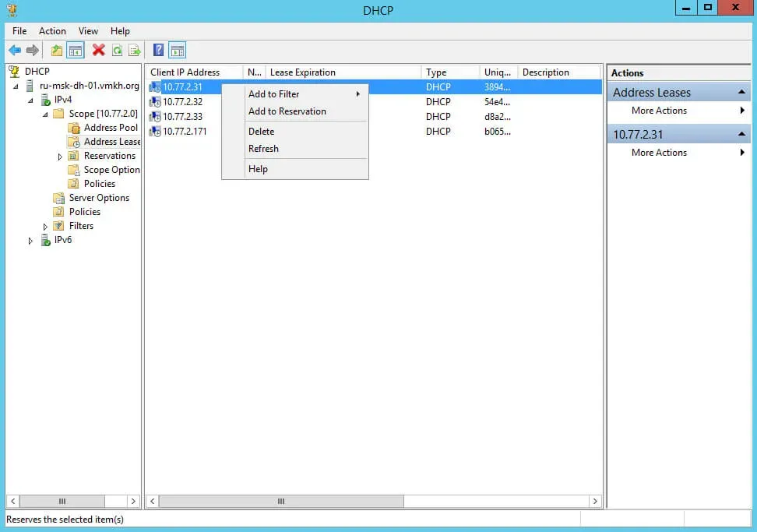This screenshot has width=757, height=532.
Task: Collapse the Scope [10.77.2.0] node
Action: click(45, 115)
